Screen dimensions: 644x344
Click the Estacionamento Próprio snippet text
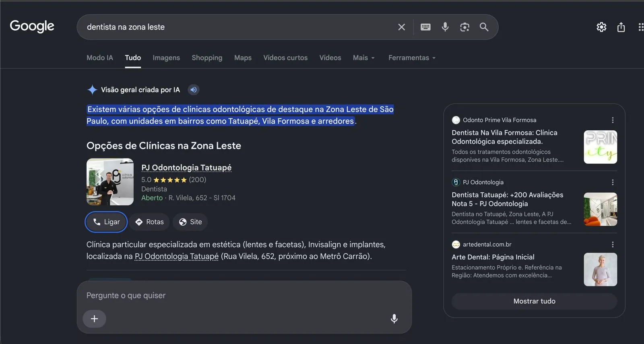(x=507, y=272)
